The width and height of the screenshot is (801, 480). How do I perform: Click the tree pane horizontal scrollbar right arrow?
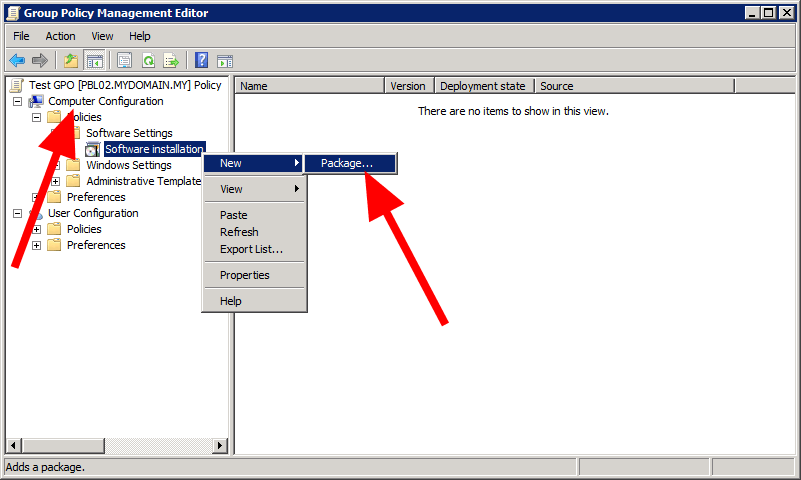point(220,445)
